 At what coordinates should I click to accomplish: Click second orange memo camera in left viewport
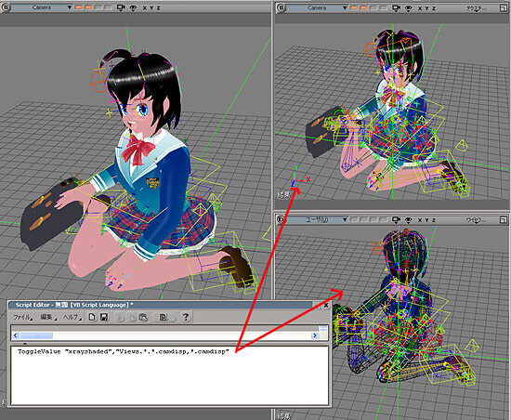(88, 7)
